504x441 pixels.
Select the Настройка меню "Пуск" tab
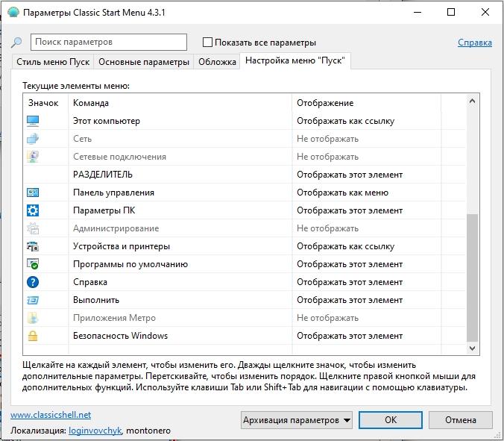tap(295, 60)
